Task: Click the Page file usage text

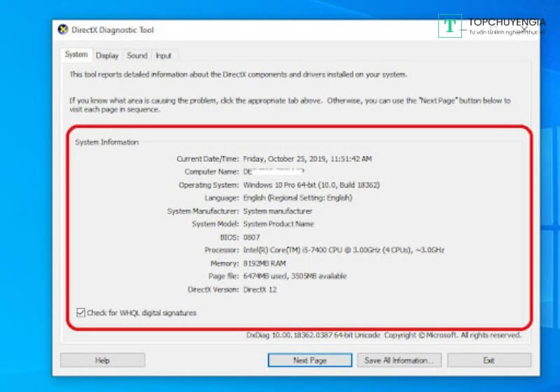Action: [294, 276]
